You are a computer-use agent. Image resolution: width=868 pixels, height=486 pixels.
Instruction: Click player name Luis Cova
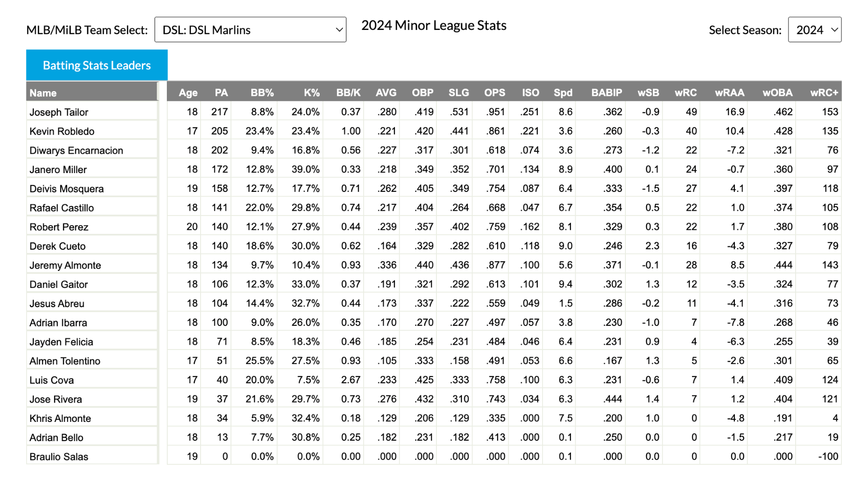pyautogui.click(x=52, y=380)
